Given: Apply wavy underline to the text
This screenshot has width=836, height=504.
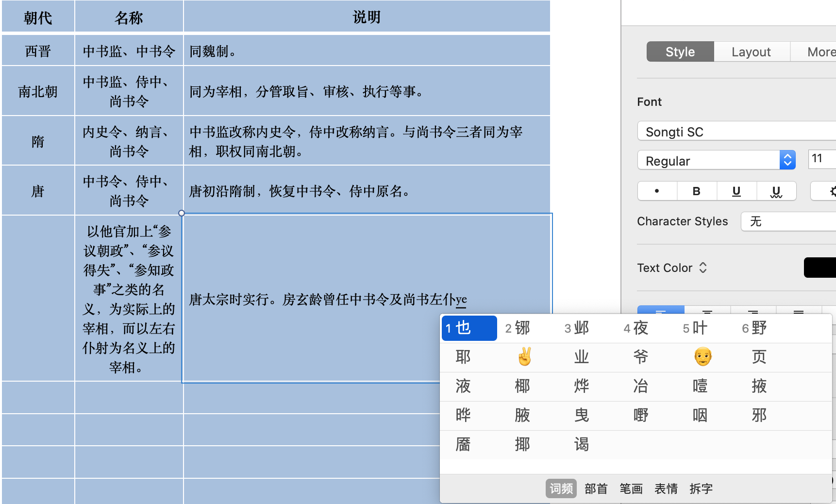Looking at the screenshot, I should [x=776, y=191].
